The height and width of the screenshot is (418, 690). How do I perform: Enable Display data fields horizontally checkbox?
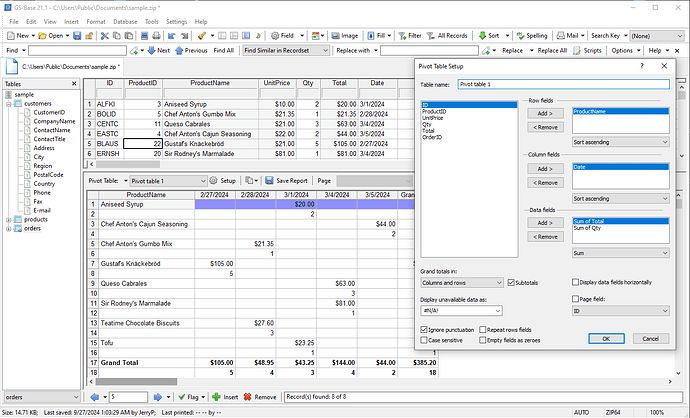(x=575, y=282)
